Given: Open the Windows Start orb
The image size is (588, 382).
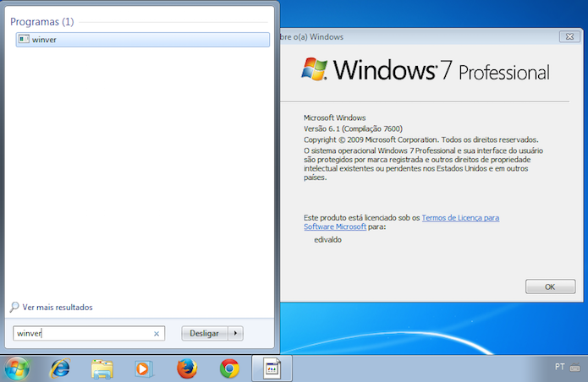Looking at the screenshot, I should (17, 368).
